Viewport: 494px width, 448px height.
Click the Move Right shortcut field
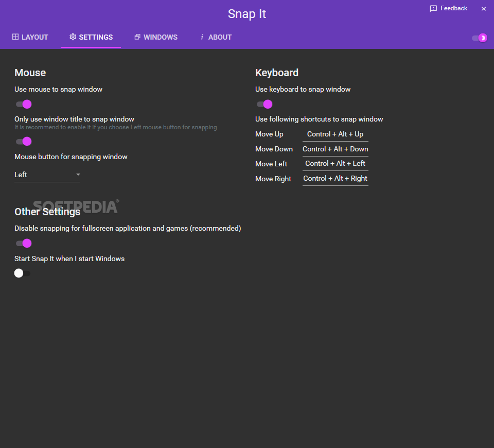point(335,179)
